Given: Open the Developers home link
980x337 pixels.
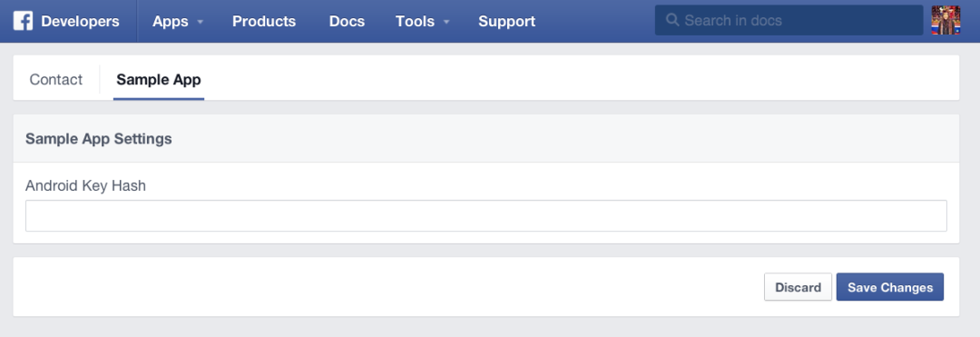Looking at the screenshot, I should 80,21.
